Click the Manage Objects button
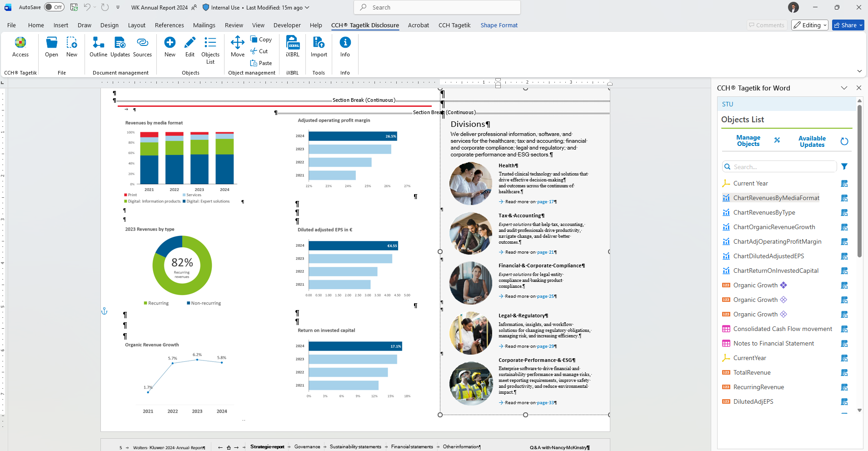Image resolution: width=868 pixels, height=451 pixels. (x=748, y=141)
